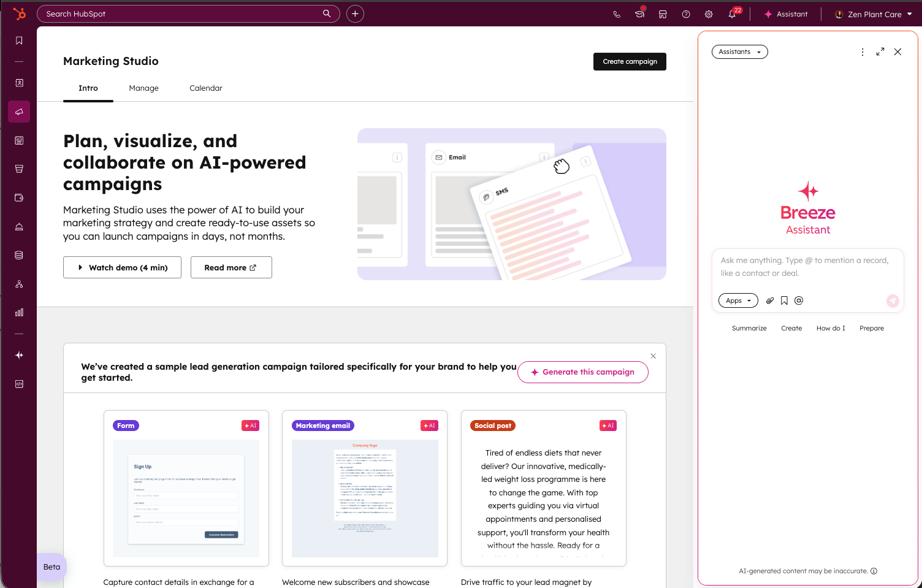Click the AI badge on Form card
922x588 pixels.
pos(250,426)
